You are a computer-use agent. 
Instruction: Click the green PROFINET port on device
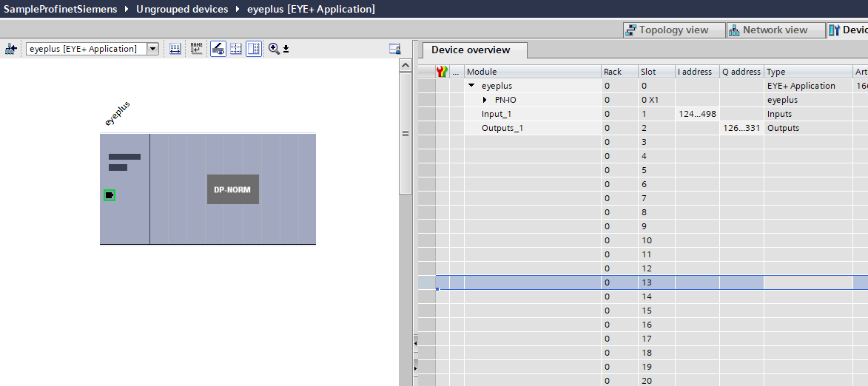[110, 195]
